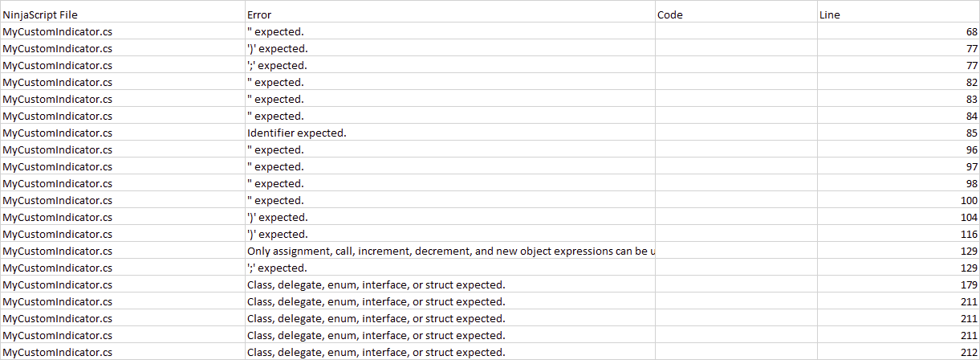Select the error row at line 68
This screenshot has width=980, height=360.
276,31
